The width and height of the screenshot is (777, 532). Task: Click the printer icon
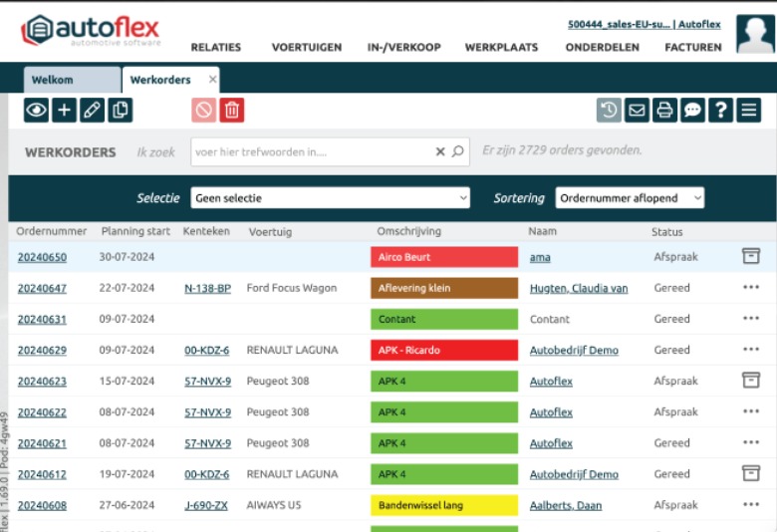pyautogui.click(x=664, y=110)
